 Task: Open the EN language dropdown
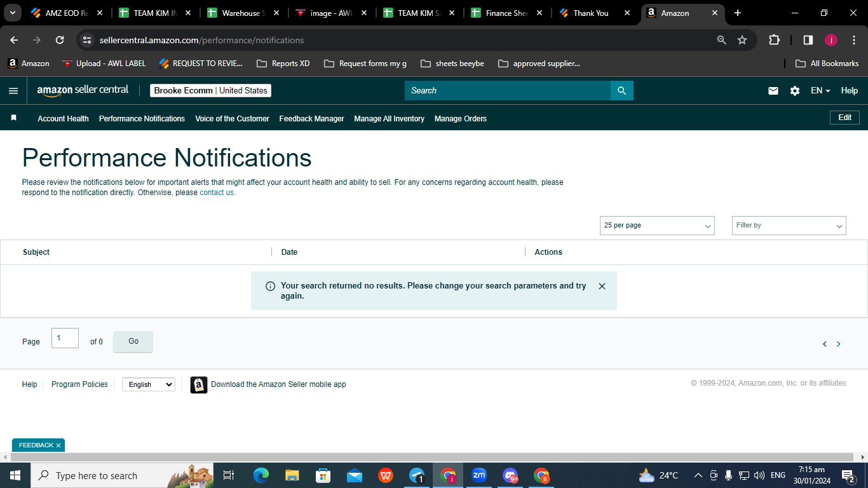[820, 91]
